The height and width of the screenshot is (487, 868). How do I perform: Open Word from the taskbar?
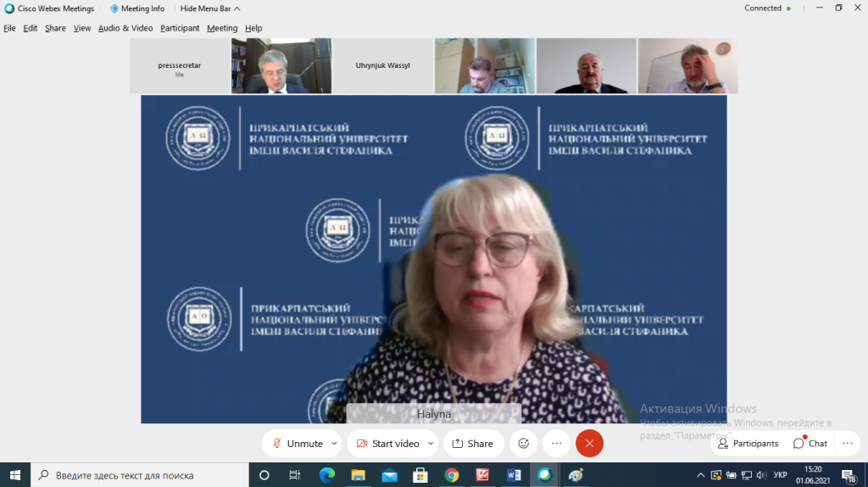(514, 475)
